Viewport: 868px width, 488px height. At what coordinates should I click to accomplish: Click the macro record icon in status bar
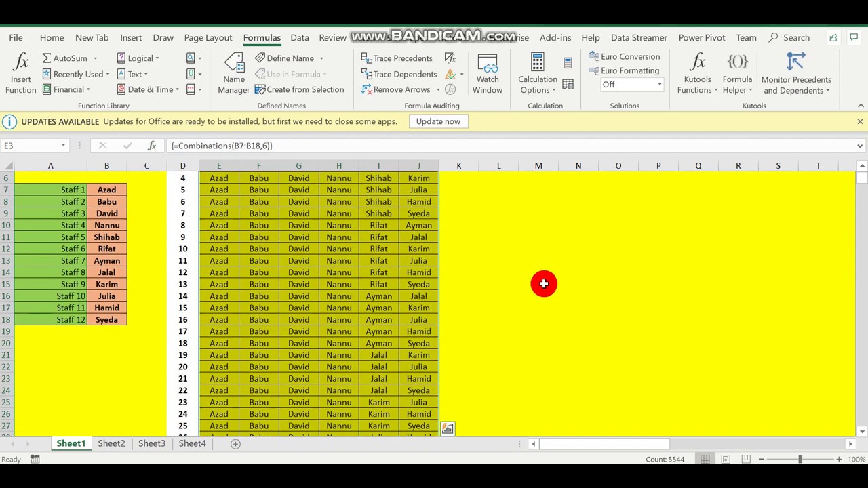35,459
